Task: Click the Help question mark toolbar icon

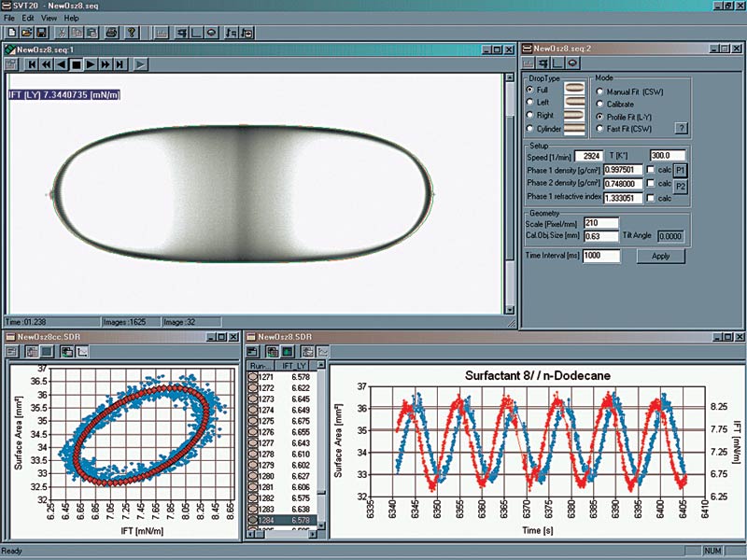Action: coord(131,32)
